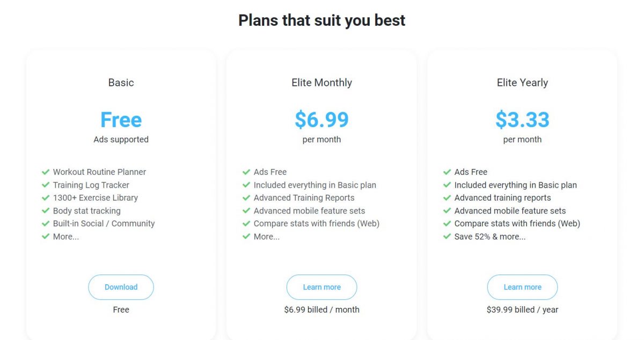The width and height of the screenshot is (644, 340).
Task: Select the Elite Monthly plan heading
Action: (321, 82)
